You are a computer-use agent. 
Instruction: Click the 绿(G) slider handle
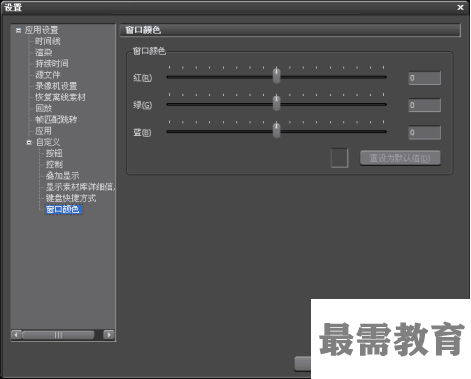(276, 103)
